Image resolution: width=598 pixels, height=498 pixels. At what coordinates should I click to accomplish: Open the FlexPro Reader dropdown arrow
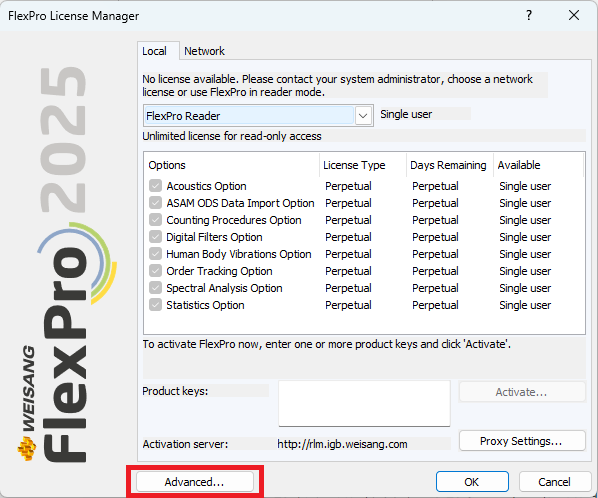[x=363, y=116]
